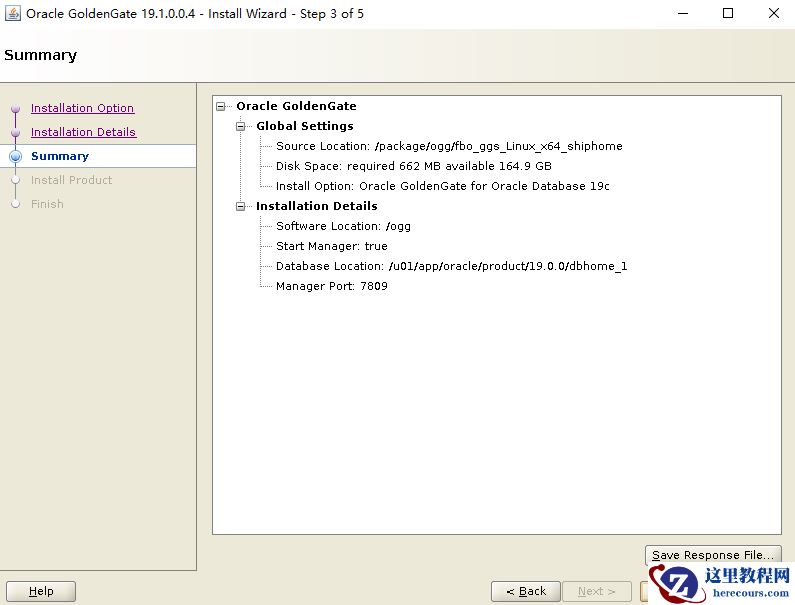Click the Install Product step label
This screenshot has height=605, width=795.
(x=71, y=180)
